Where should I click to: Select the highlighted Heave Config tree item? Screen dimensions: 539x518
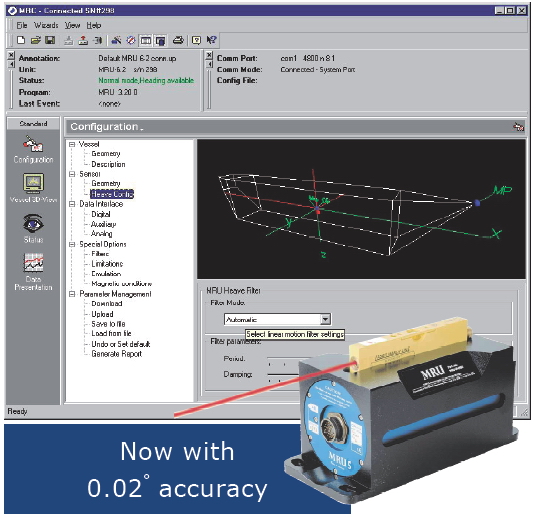coord(112,194)
